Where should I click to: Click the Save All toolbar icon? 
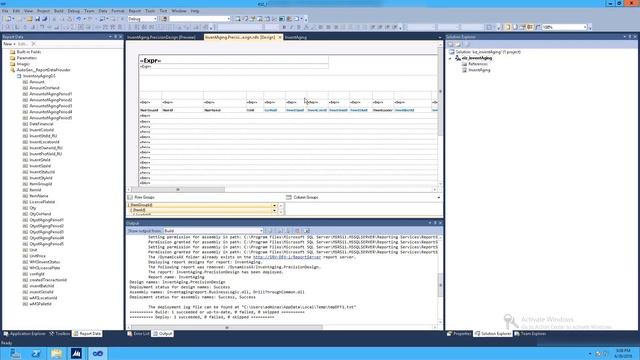tap(44, 19)
